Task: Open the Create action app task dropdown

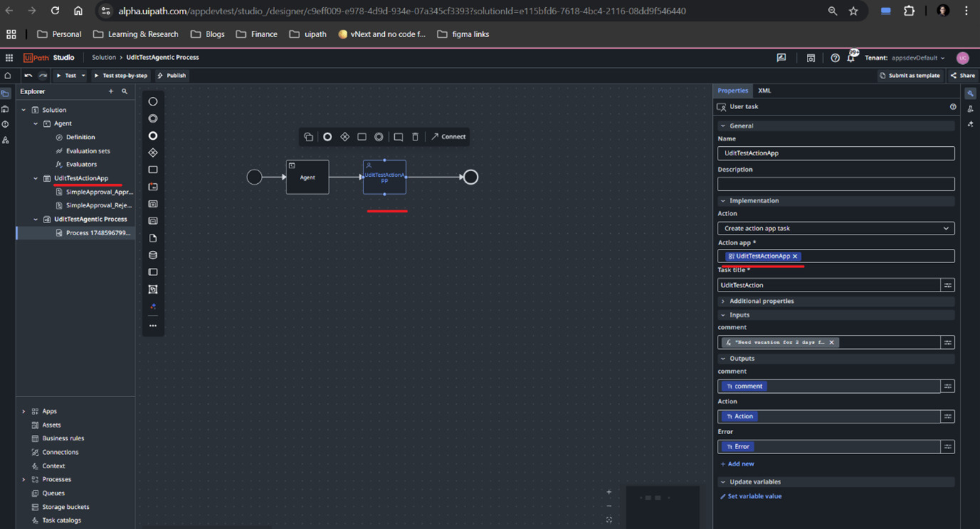Action: pos(836,229)
